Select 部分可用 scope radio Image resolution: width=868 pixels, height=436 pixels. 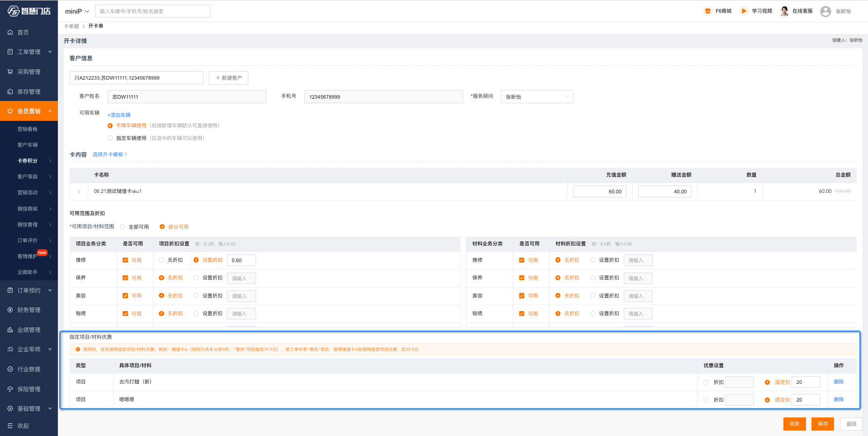pos(162,227)
